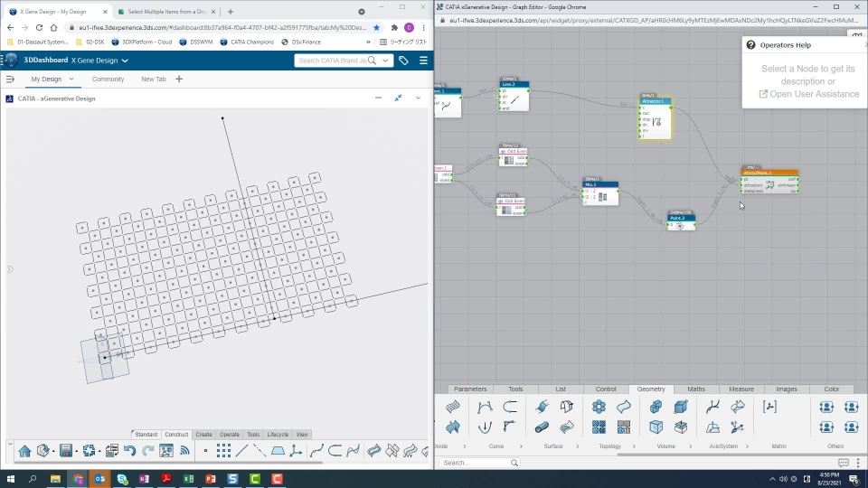
Task: Open the tags icon in 3DDashboard header
Action: (403, 61)
